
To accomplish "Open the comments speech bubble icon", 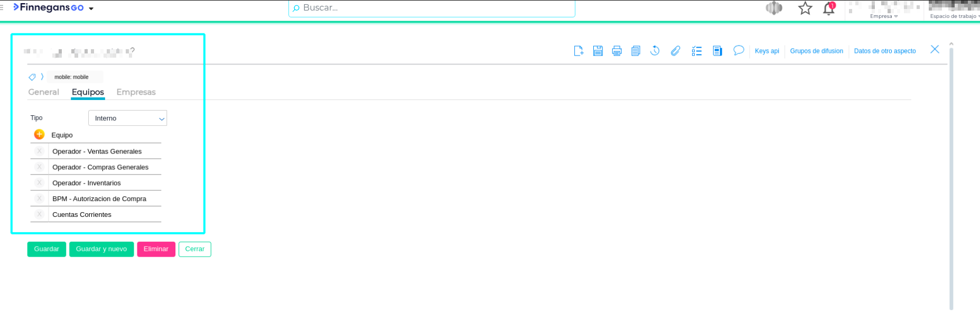I will 739,50.
